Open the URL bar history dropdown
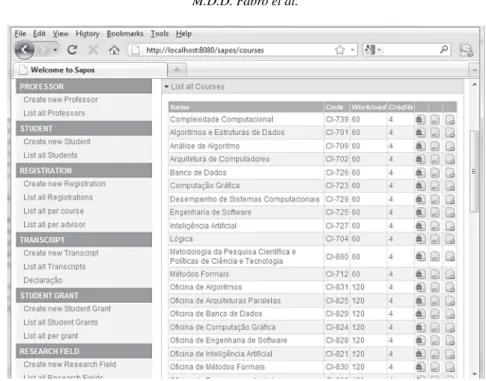This screenshot has width=486, height=381. (352, 50)
